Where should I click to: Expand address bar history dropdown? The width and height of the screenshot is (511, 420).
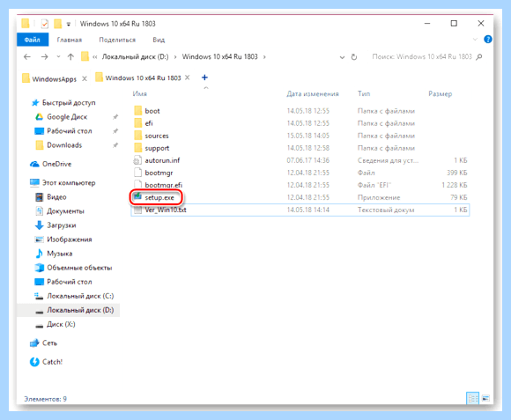[342, 57]
